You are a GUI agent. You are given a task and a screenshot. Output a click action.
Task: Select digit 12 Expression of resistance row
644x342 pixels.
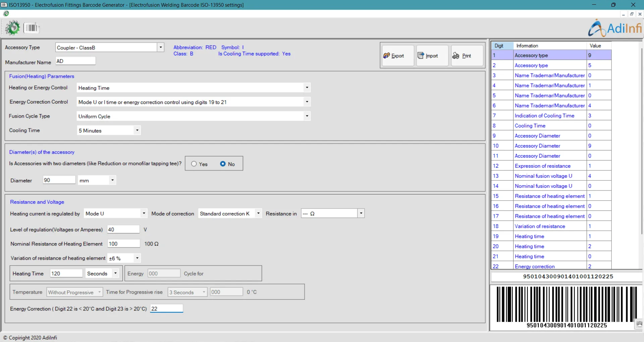[551, 166]
